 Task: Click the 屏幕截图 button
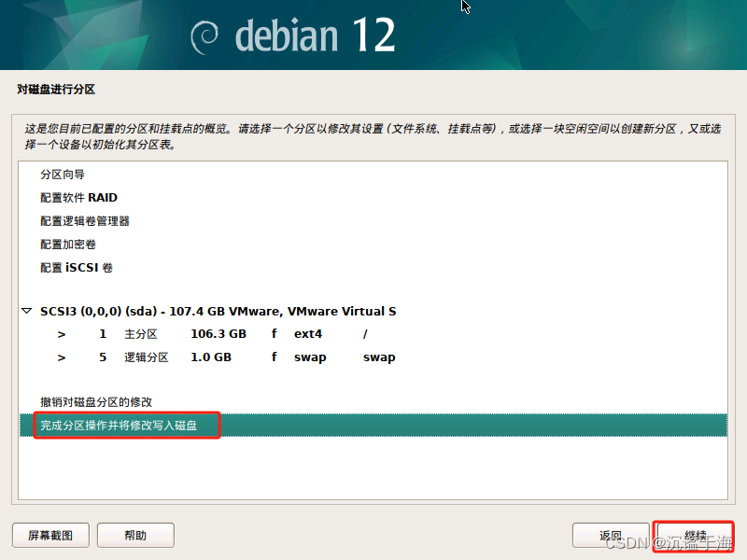point(50,535)
